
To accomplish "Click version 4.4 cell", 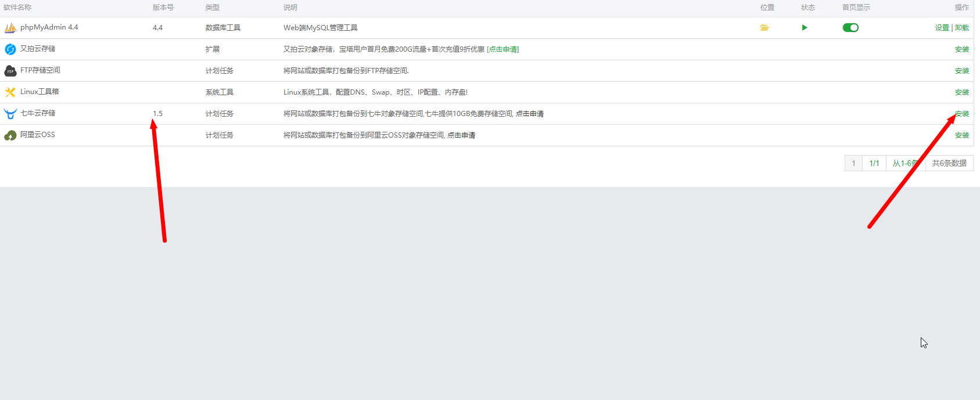I will tap(158, 28).
